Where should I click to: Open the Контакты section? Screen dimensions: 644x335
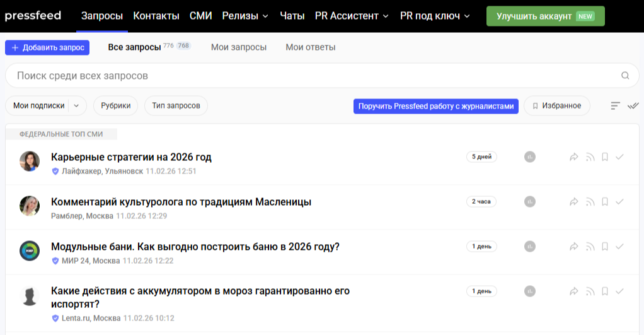[156, 16]
